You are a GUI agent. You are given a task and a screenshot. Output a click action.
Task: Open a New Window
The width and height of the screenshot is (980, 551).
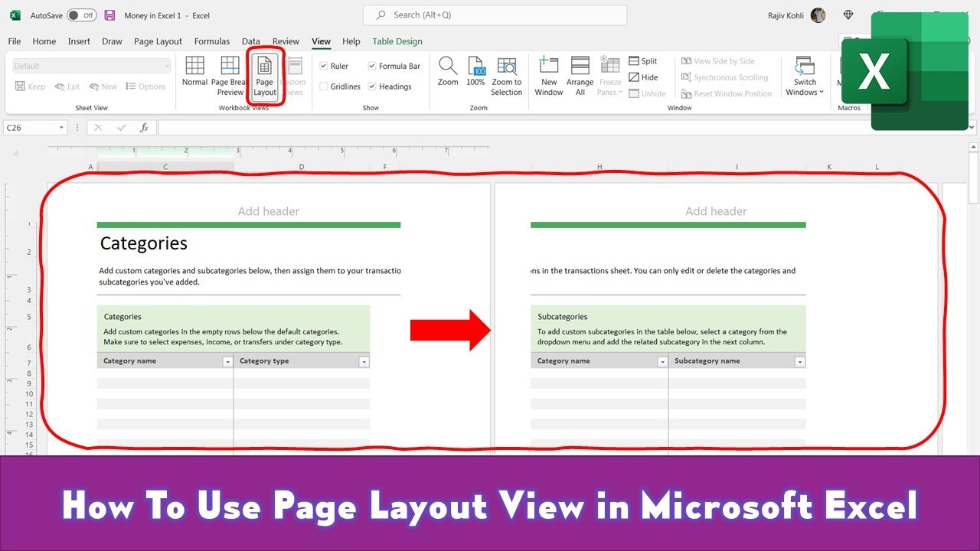point(549,76)
